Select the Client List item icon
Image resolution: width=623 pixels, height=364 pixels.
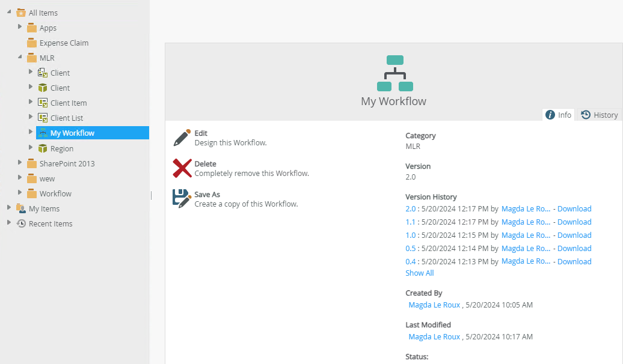[x=43, y=118]
